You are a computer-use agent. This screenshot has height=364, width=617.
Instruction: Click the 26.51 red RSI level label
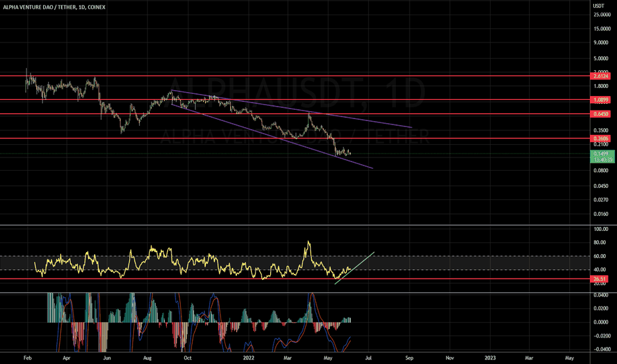point(600,279)
